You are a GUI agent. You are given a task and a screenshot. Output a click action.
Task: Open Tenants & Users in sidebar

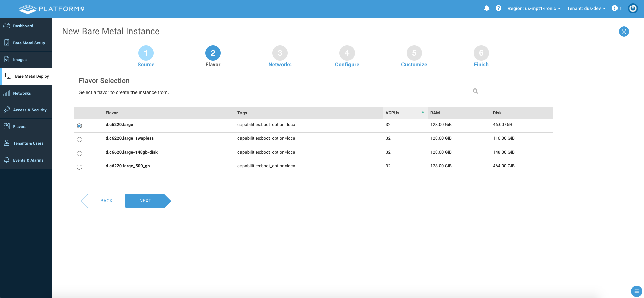(x=26, y=143)
